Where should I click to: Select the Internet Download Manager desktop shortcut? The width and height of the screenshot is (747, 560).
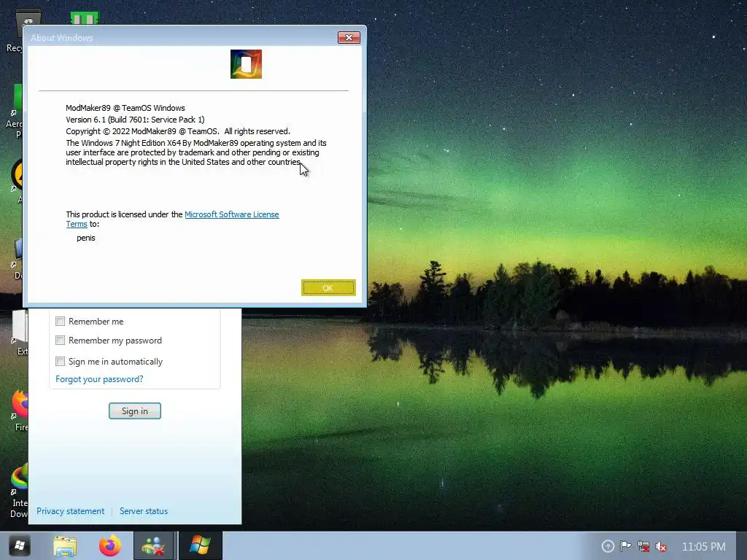18,491
